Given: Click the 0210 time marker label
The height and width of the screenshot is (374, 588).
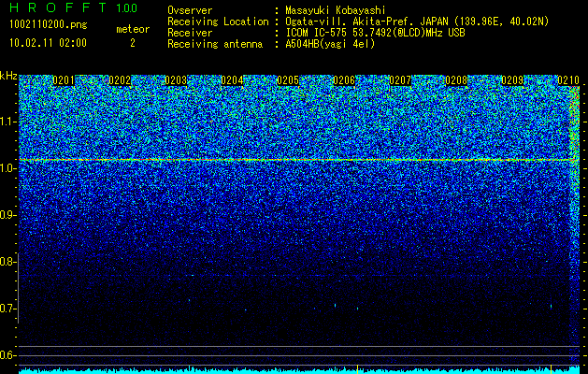Looking at the screenshot, I should [x=568, y=80].
